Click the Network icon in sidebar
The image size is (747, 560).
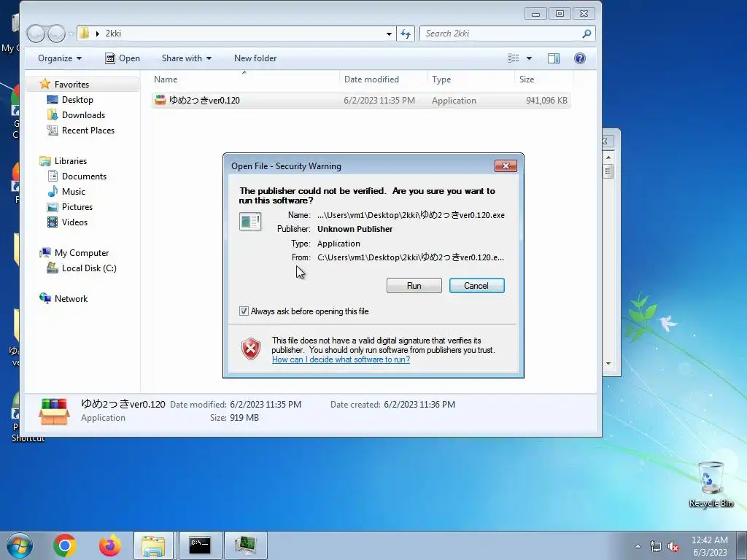pyautogui.click(x=45, y=298)
